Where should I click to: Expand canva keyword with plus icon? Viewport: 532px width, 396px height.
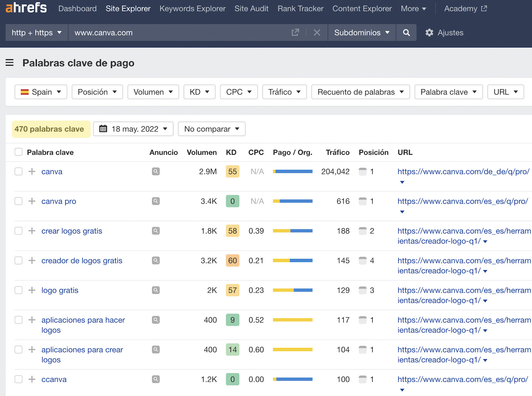click(x=32, y=171)
